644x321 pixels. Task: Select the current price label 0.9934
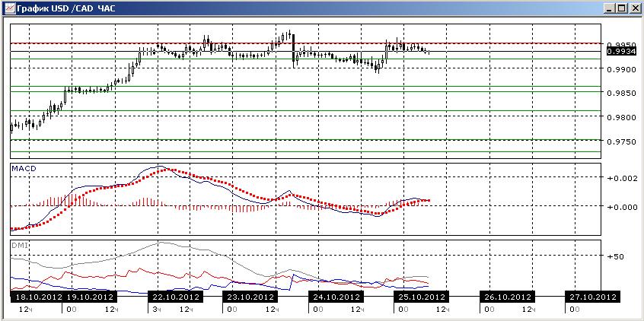click(x=621, y=51)
